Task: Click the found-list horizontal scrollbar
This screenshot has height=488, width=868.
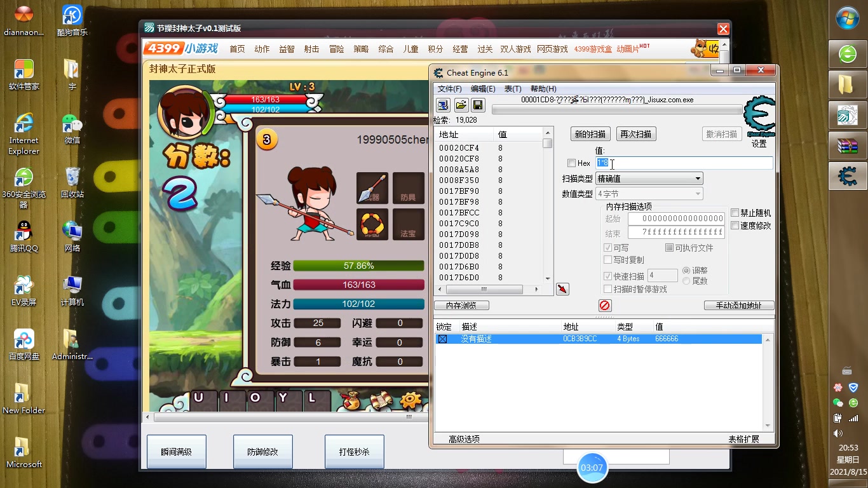Action: click(489, 289)
